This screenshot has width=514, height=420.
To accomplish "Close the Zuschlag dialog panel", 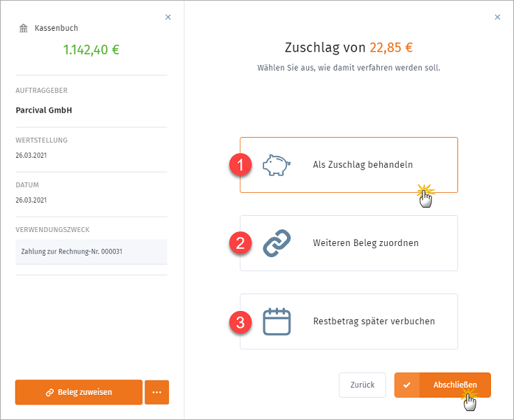I will coord(497,17).
